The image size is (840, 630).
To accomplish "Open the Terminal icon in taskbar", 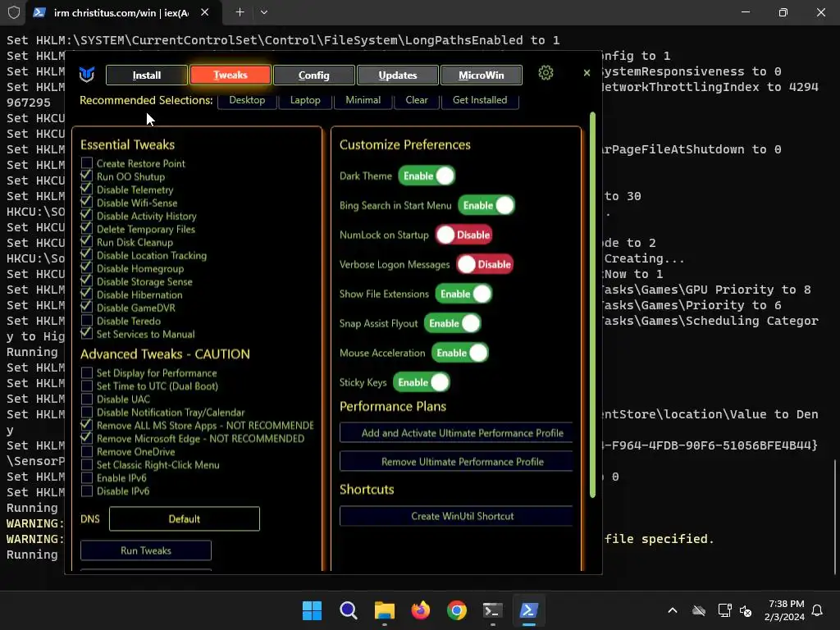I will click(493, 610).
